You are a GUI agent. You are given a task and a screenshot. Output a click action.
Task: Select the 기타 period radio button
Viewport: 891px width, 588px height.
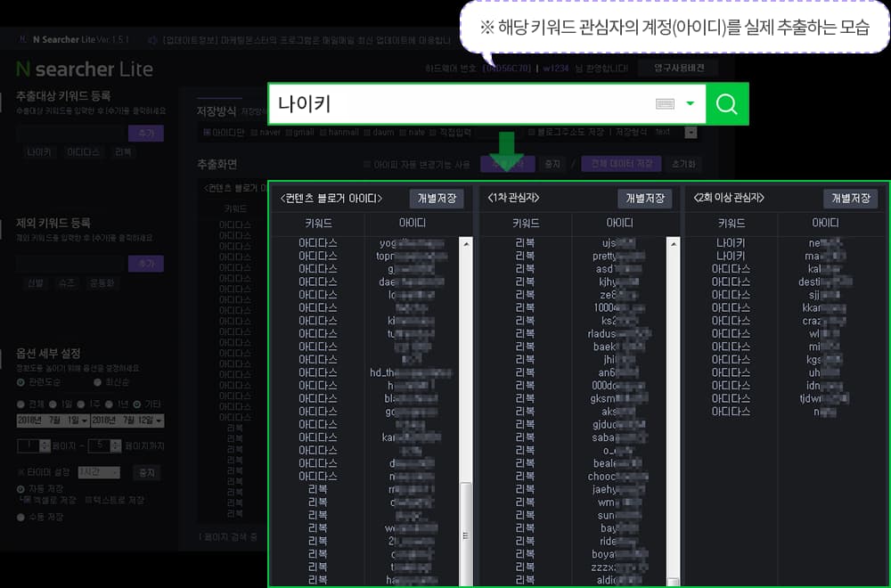pos(137,404)
